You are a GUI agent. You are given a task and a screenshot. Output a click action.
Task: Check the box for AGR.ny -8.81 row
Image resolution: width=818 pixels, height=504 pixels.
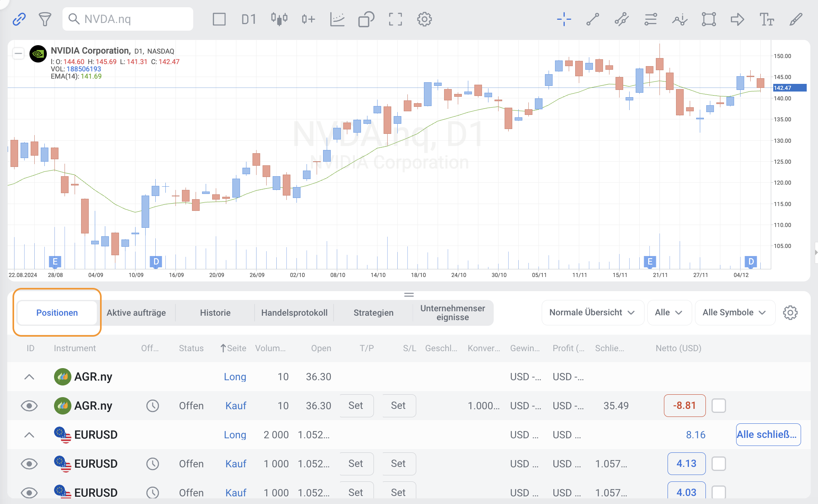click(x=718, y=406)
